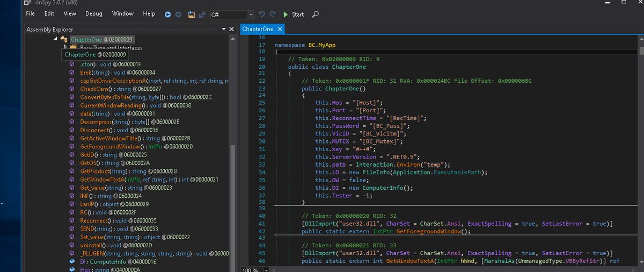Click the Navigate Forward arrow icon

[178, 15]
